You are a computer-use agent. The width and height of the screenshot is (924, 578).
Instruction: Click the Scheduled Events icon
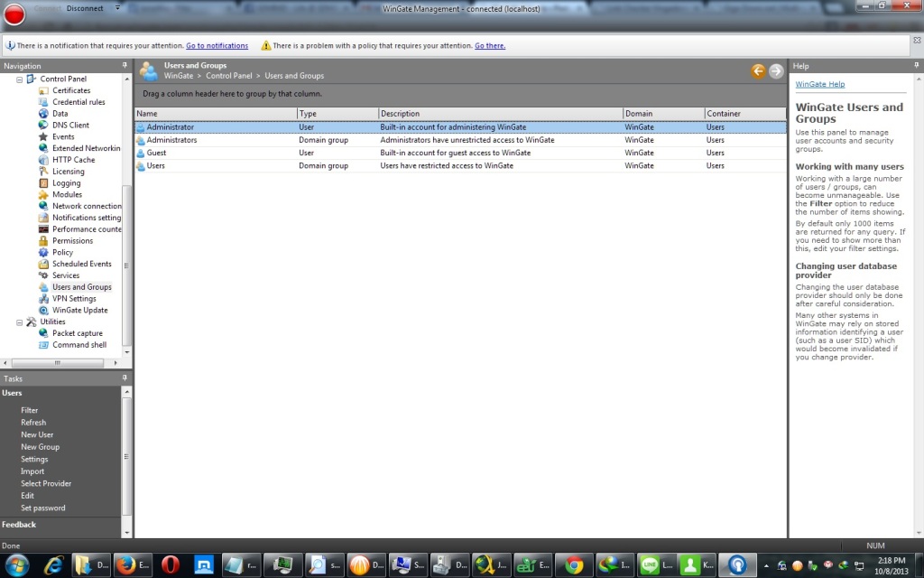[x=43, y=264]
